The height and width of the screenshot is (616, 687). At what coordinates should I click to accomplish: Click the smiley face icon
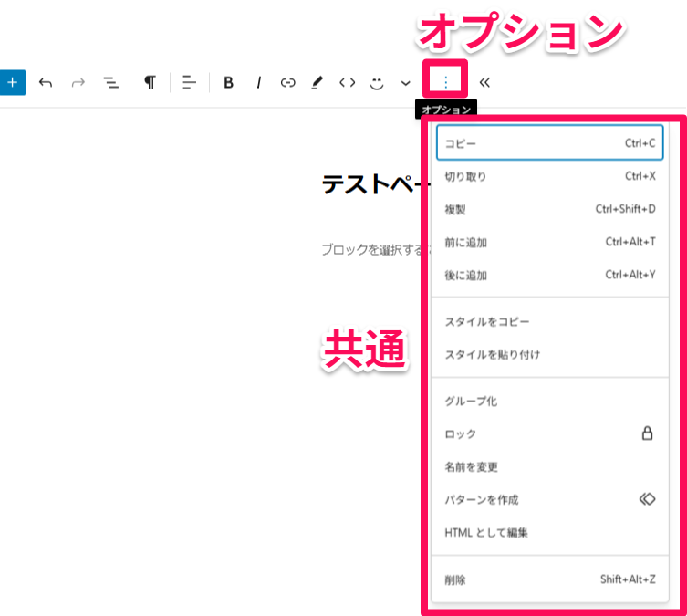pyautogui.click(x=376, y=82)
